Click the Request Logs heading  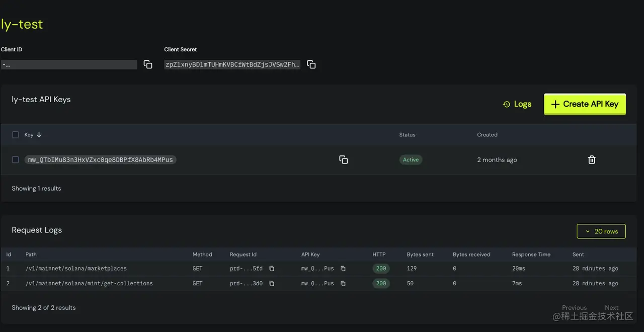37,230
